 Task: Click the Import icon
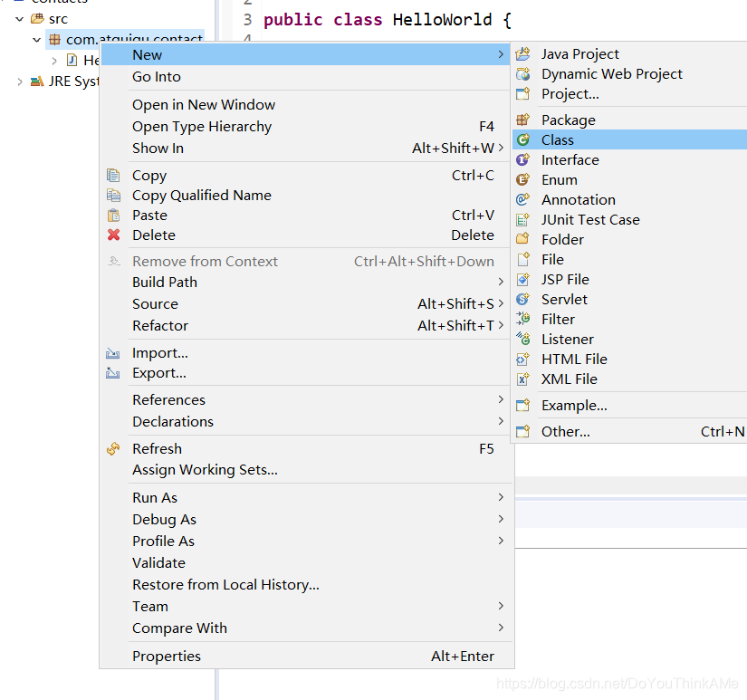[113, 353]
